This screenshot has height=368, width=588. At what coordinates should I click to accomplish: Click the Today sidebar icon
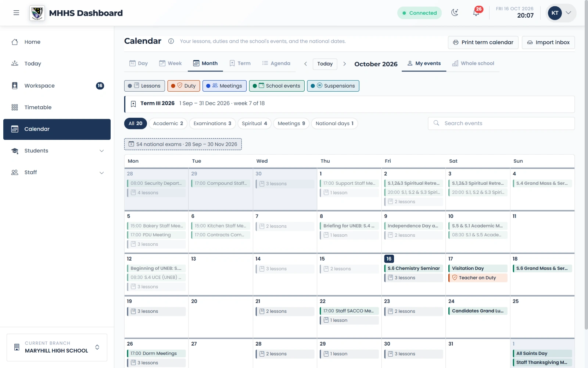click(x=15, y=64)
